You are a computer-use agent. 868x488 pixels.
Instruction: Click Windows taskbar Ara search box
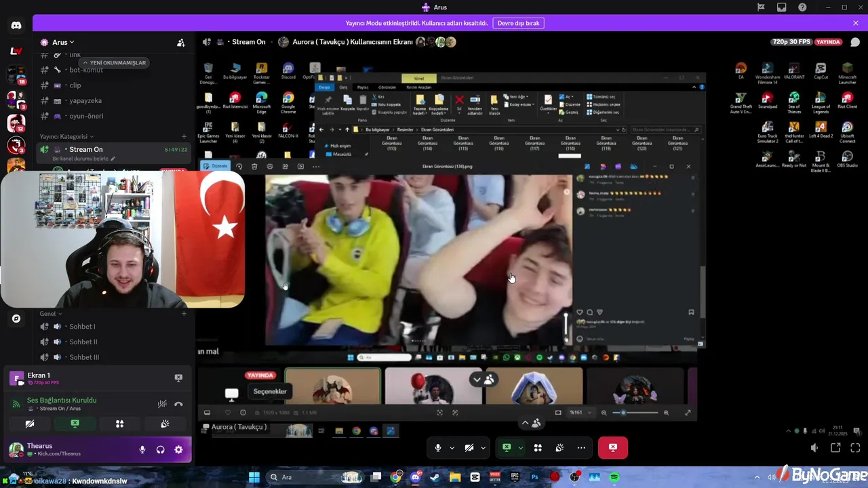click(x=315, y=477)
